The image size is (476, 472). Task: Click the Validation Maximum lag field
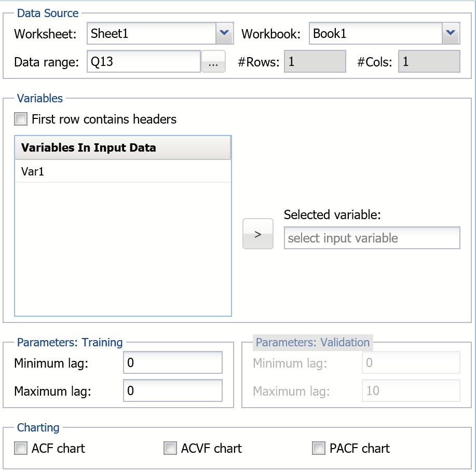(411, 391)
